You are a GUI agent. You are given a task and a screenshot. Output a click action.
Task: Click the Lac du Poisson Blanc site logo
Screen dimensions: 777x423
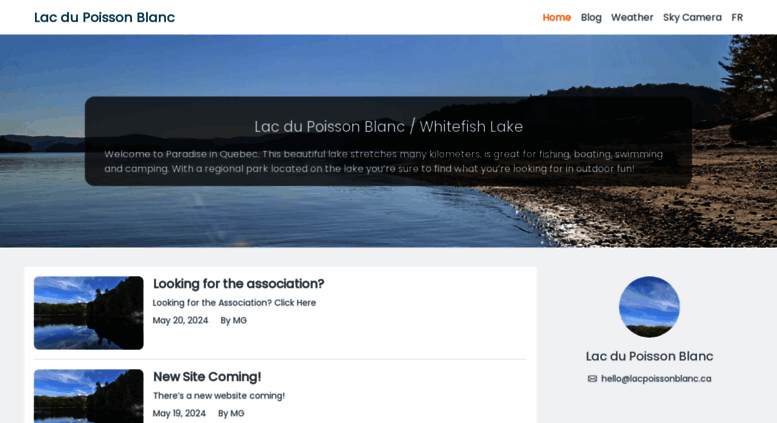tap(105, 17)
